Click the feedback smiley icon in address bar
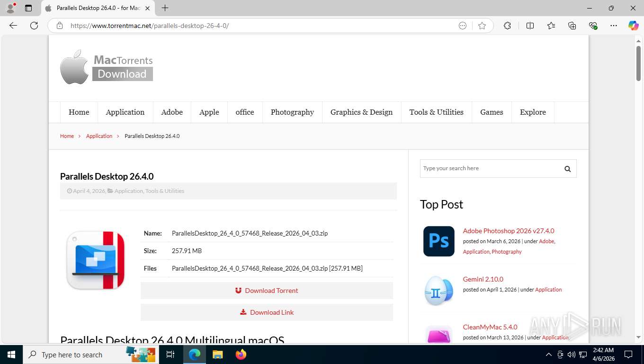Image resolution: width=644 pixels, height=364 pixels. pos(463,26)
